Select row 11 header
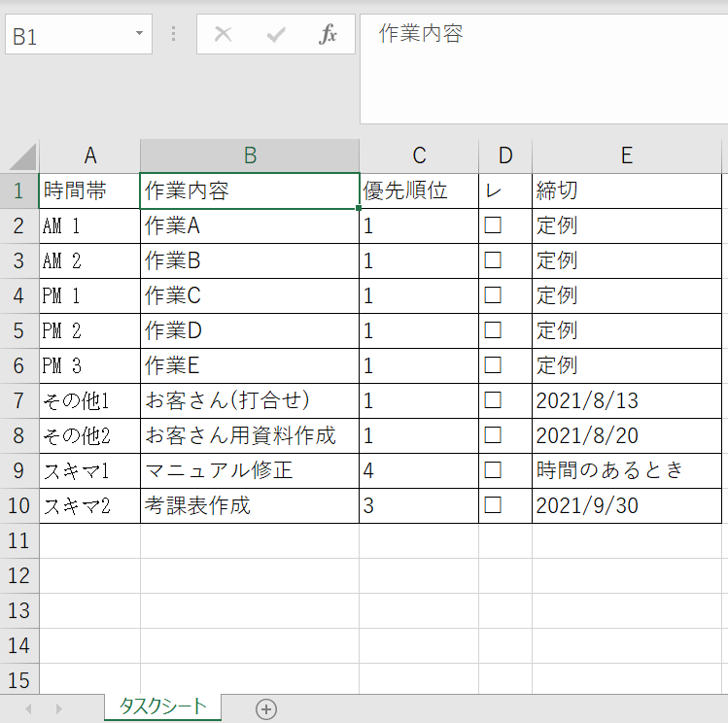Image resolution: width=728 pixels, height=723 pixels. click(19, 540)
